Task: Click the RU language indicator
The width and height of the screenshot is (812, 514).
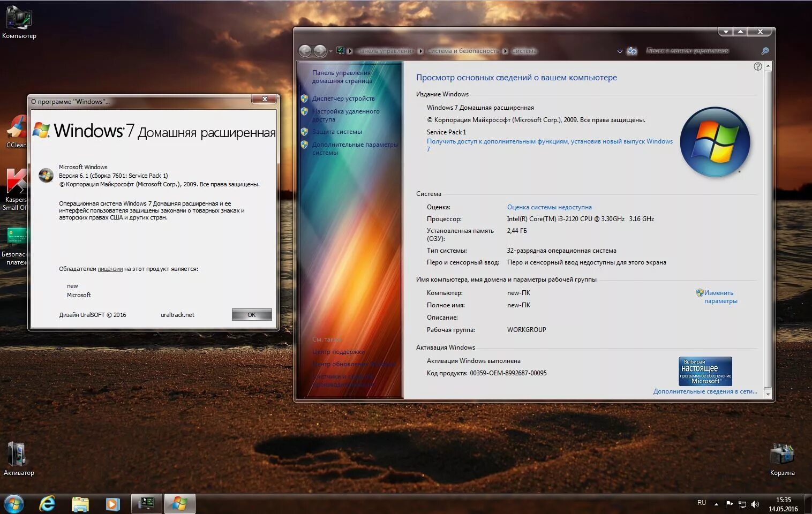Action: pyautogui.click(x=702, y=503)
